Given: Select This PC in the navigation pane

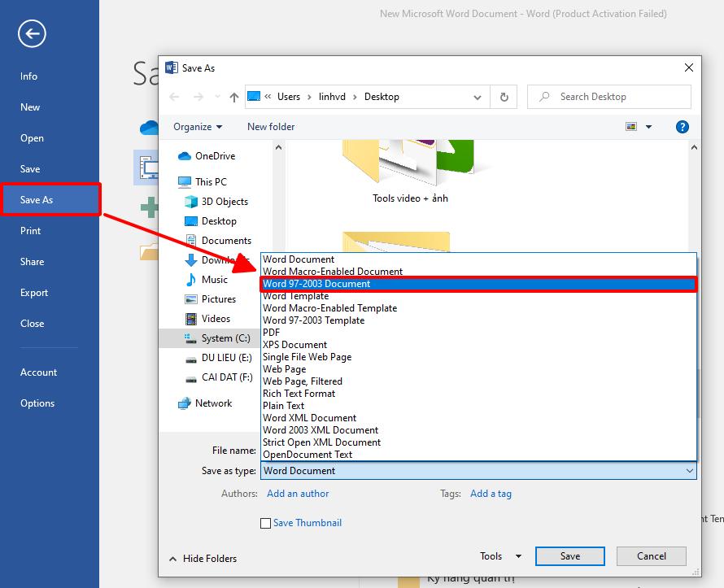Looking at the screenshot, I should [x=203, y=182].
